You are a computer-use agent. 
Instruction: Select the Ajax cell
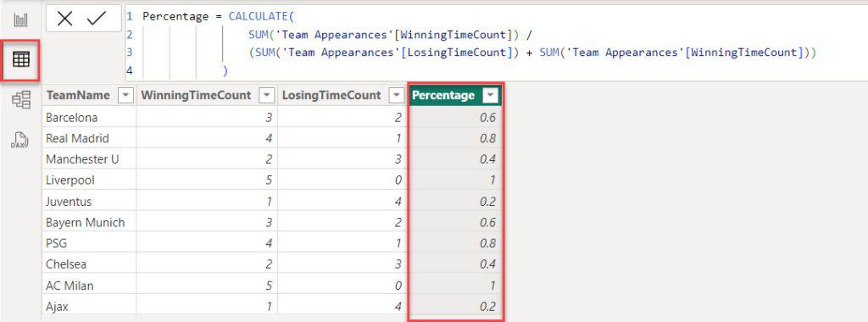(89, 307)
